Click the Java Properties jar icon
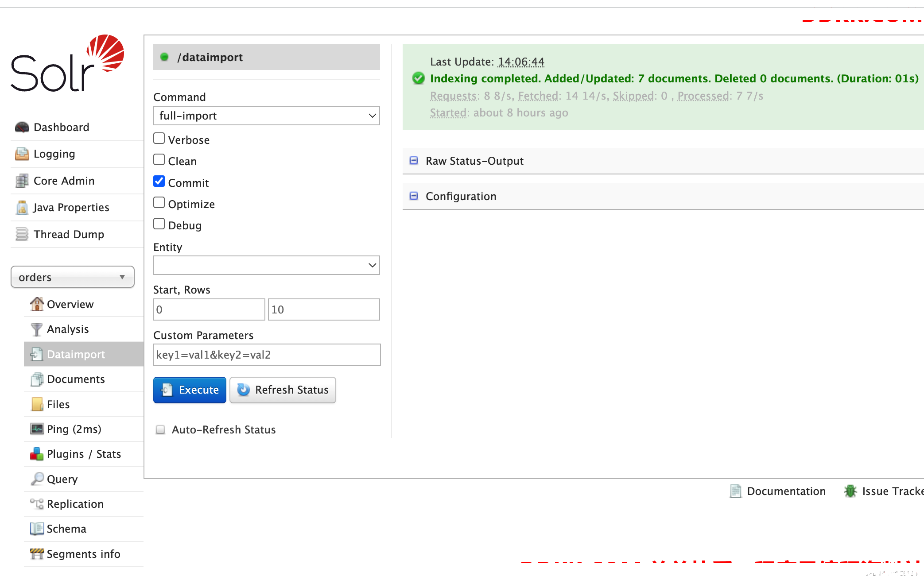The width and height of the screenshot is (924, 580). coord(22,207)
